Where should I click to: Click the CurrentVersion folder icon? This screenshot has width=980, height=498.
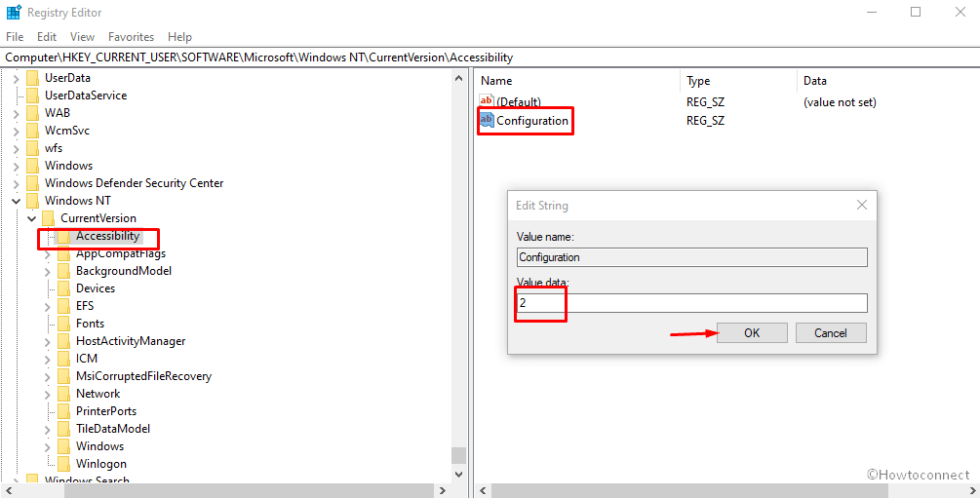48,218
